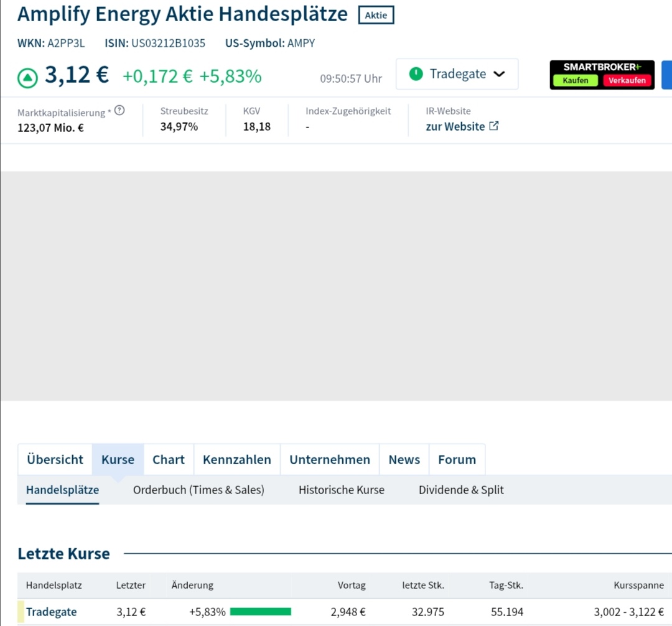Click the Marktkapitalisierung help question mark icon
Image resolution: width=672 pixels, height=626 pixels.
point(119,111)
